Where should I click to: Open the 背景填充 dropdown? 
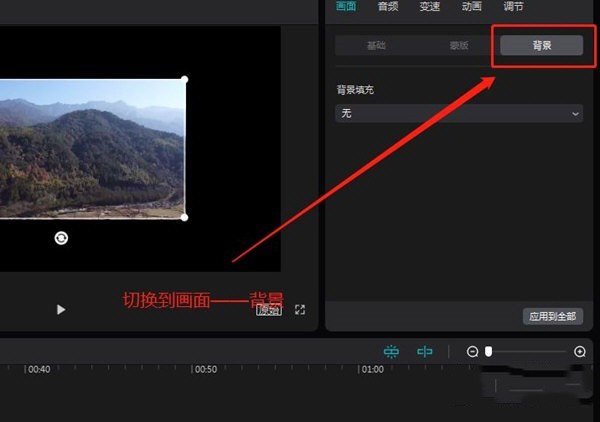(x=459, y=114)
